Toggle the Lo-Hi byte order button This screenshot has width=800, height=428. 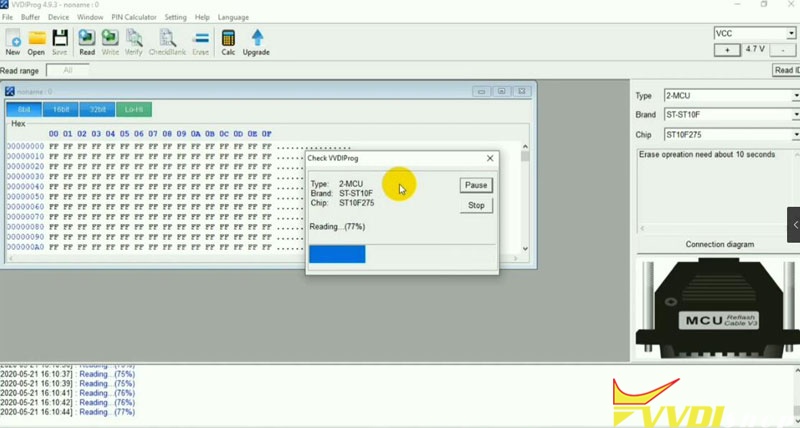pyautogui.click(x=134, y=110)
